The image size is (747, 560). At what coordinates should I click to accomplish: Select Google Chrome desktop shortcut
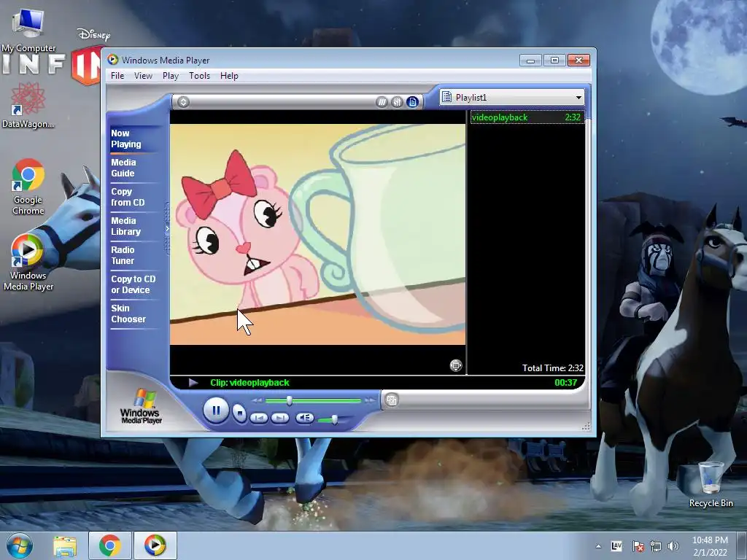tap(28, 187)
